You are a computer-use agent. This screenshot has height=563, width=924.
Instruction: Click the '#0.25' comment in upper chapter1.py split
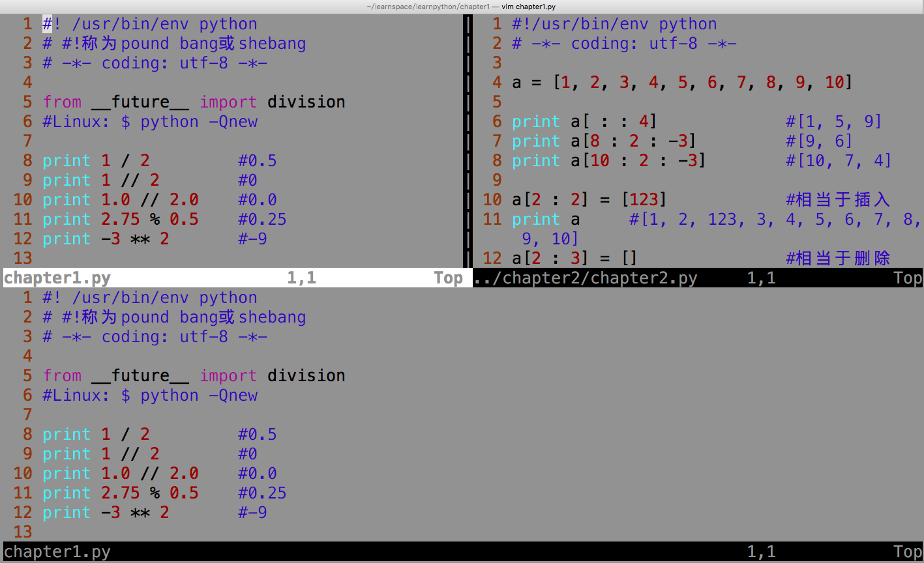pos(262,220)
